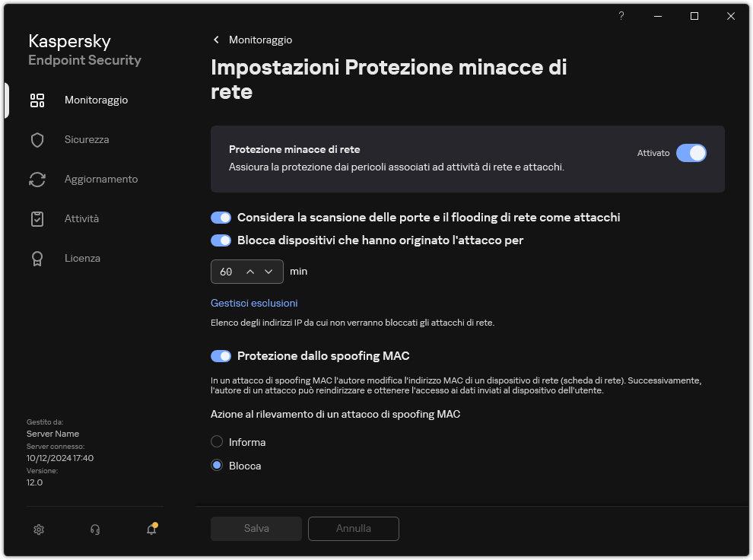Open application settings via the gear icon

pyautogui.click(x=39, y=529)
